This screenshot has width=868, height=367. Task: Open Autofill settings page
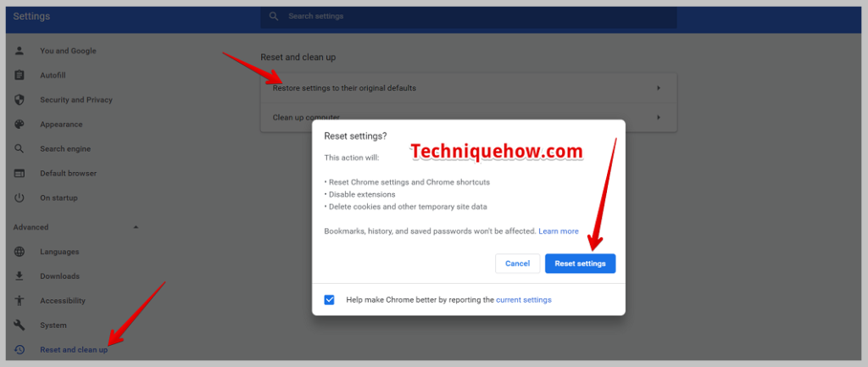(x=53, y=75)
